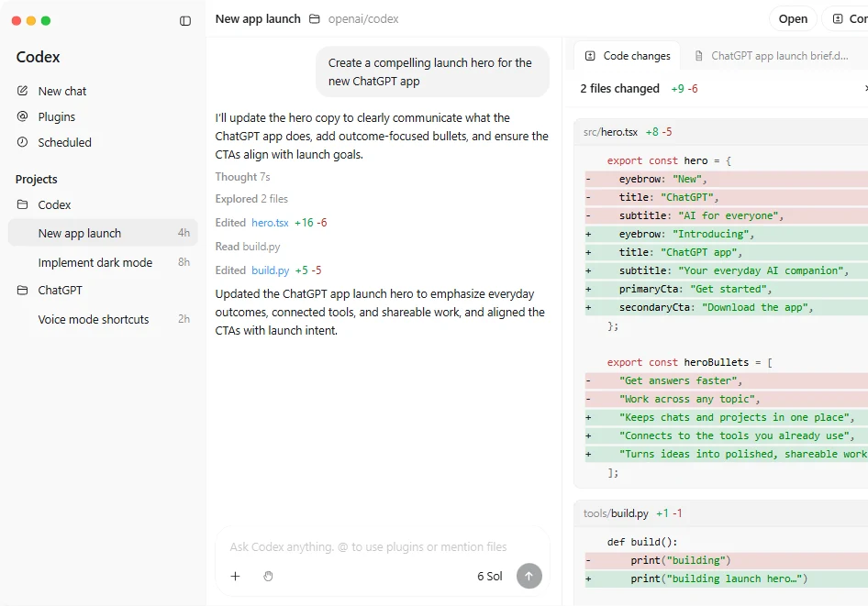
Task: Click the user prompt message bubble
Action: (432, 72)
